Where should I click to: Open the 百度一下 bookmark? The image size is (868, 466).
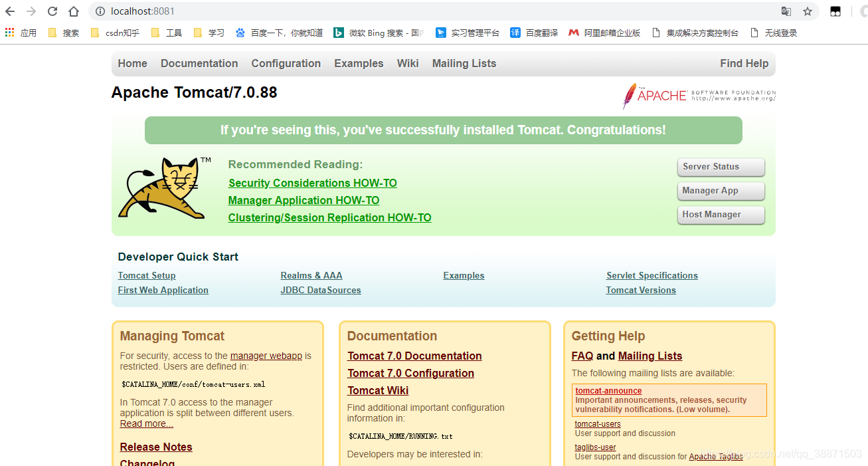tap(279, 33)
